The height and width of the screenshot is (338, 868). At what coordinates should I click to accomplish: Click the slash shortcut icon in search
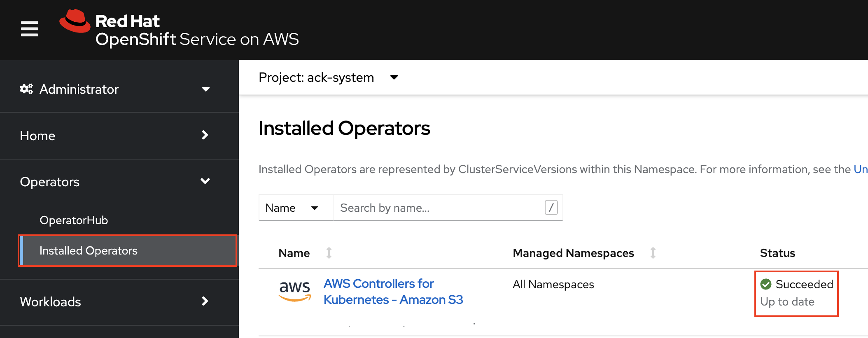[551, 208]
